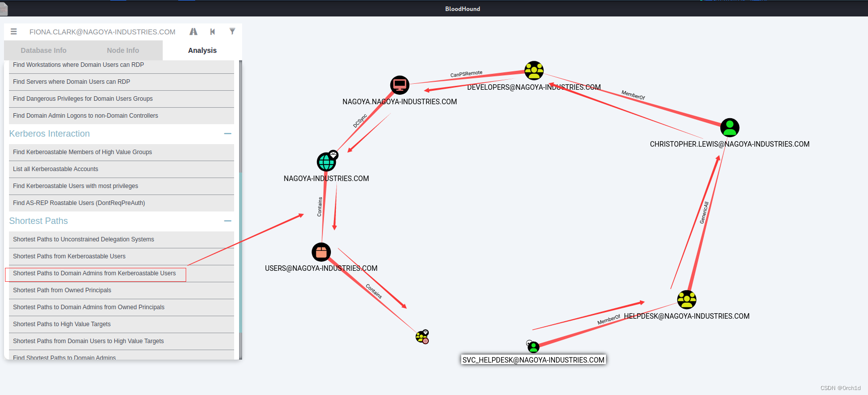Select the NAGOYA-INDUSTRIES.COM domain globe node

(x=326, y=162)
